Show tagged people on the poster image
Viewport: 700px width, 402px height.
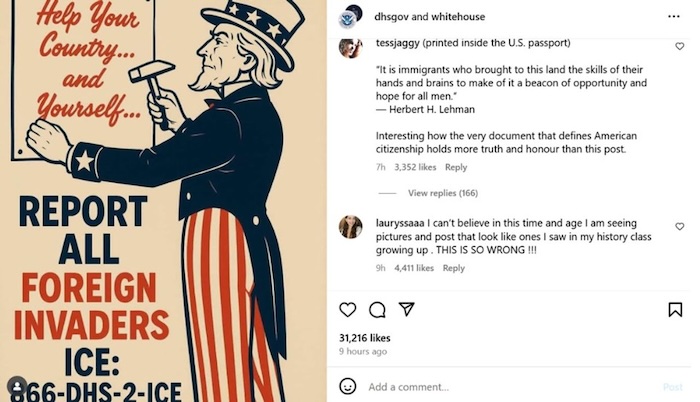pos(17,385)
